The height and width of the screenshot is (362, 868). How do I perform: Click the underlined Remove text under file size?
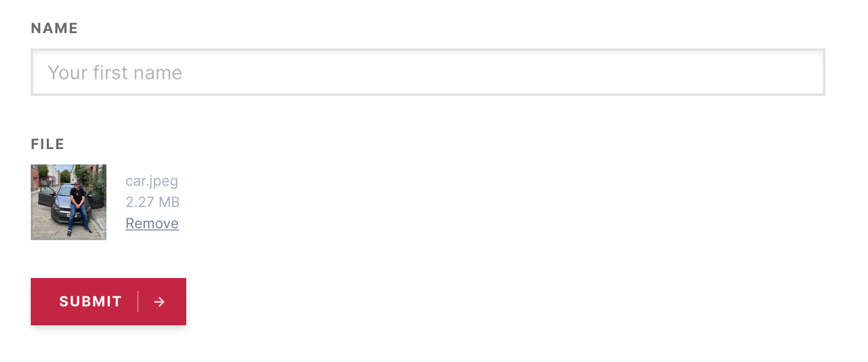(152, 224)
